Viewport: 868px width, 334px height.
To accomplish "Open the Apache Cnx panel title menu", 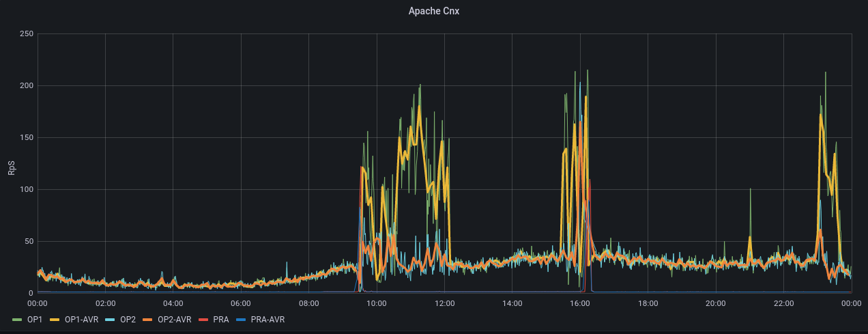I will click(433, 11).
